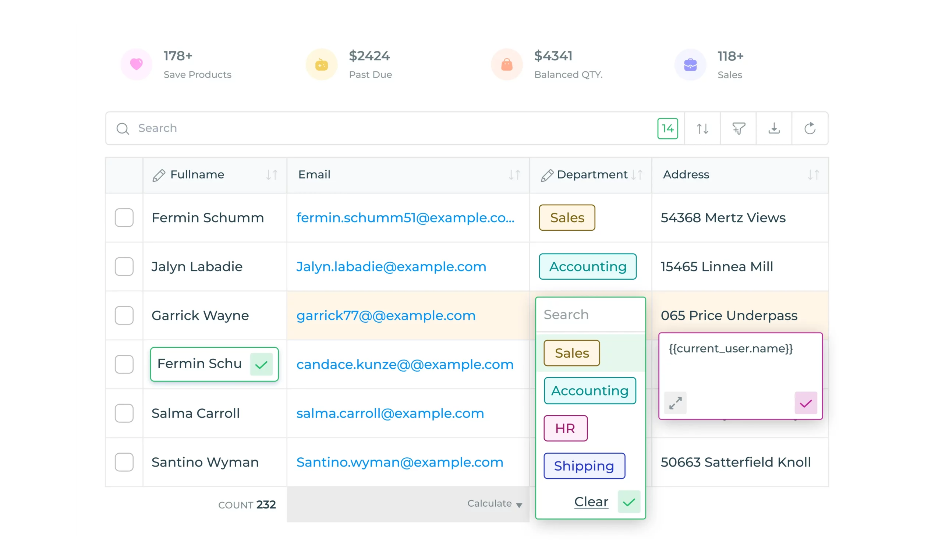Click the sort ascending/descending icon

702,128
